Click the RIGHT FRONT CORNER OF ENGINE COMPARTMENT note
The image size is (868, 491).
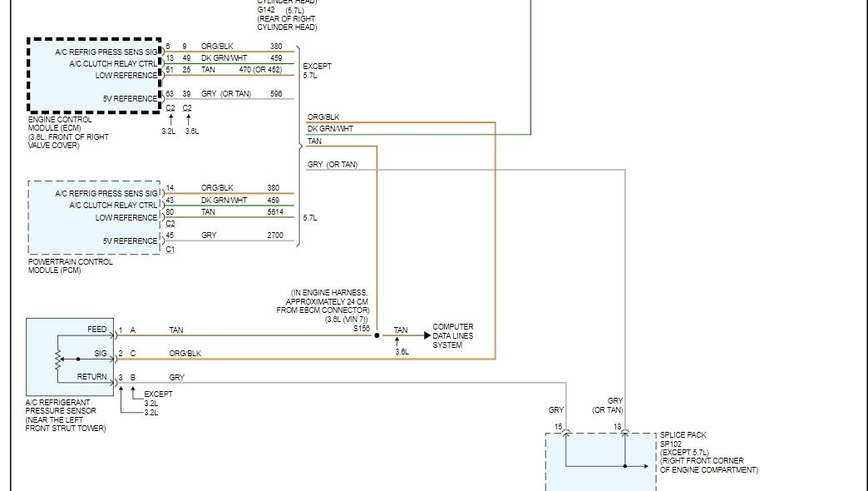pos(709,465)
